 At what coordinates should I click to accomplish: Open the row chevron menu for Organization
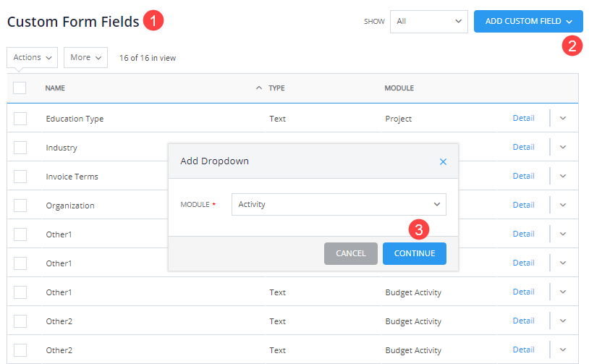[563, 205]
